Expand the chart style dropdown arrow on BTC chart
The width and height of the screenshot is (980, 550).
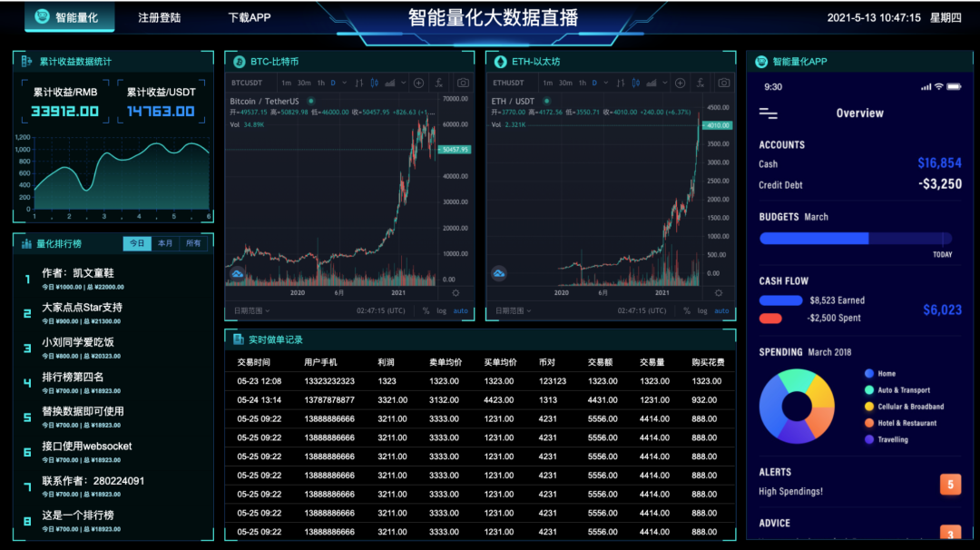404,83
